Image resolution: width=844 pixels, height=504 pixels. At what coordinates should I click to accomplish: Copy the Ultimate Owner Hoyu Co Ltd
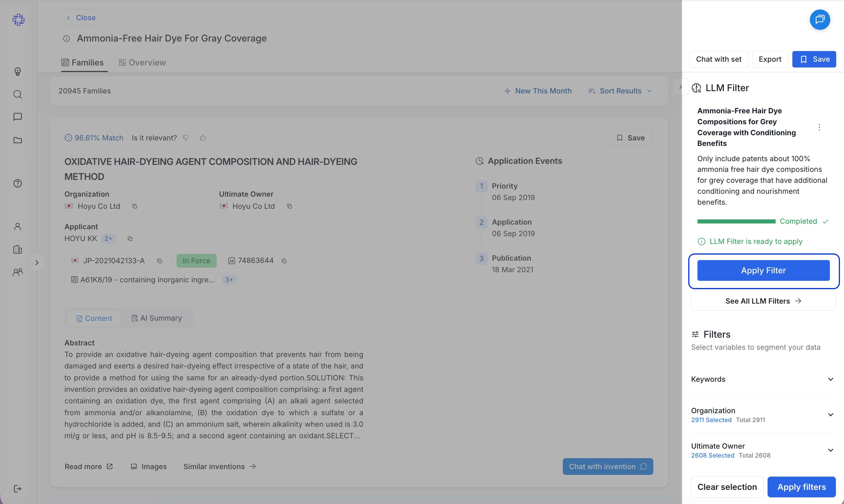point(290,206)
